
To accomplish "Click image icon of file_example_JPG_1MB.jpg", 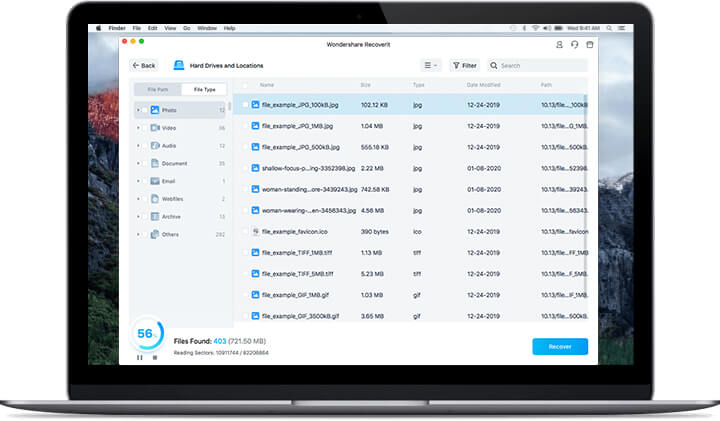I will (x=255, y=126).
